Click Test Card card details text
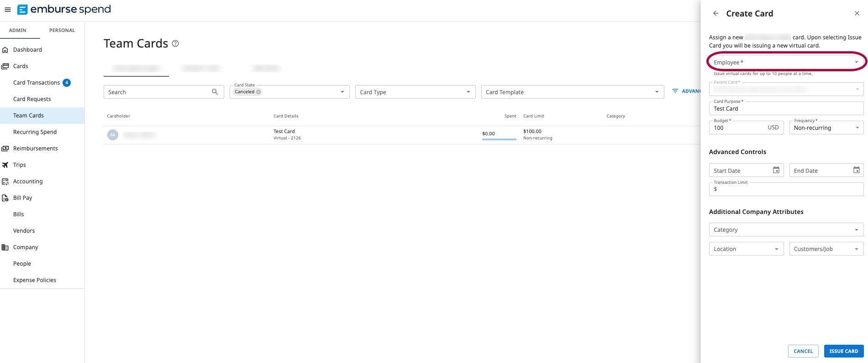Viewport: 868px width, 363px height. pos(284,131)
